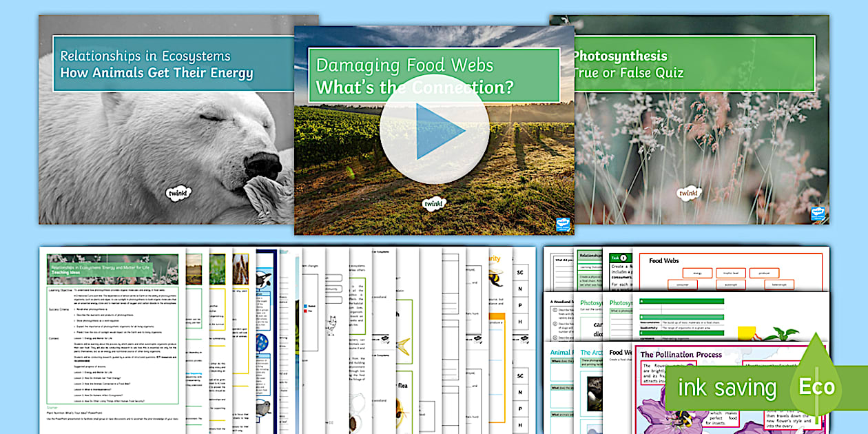Click the bee illustration on the Pollination Process poster
The image size is (868, 434).
[684, 417]
